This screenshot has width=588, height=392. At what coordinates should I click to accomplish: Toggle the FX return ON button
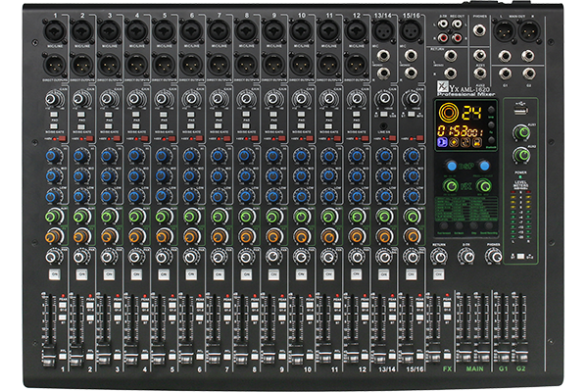pos(438,274)
